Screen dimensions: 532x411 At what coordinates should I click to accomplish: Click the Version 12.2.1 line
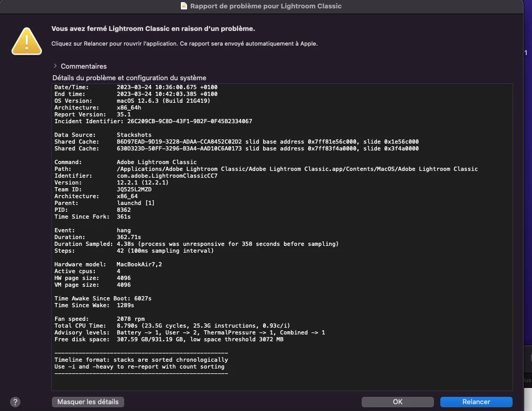coord(112,182)
